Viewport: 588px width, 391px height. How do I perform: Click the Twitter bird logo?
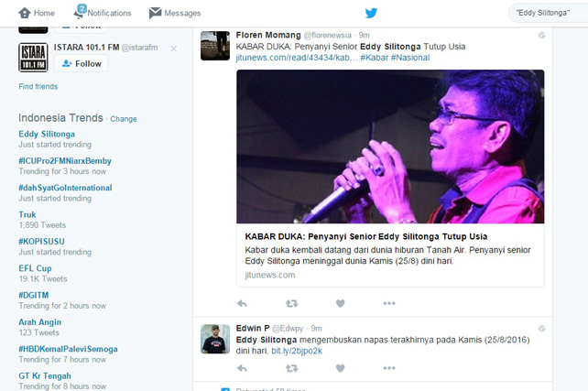371,13
